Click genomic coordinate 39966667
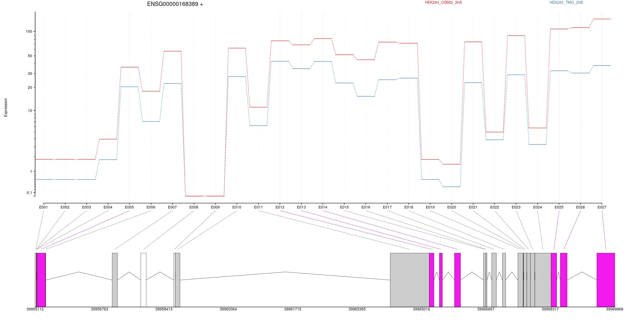This screenshot has height=322, width=644. point(486,309)
